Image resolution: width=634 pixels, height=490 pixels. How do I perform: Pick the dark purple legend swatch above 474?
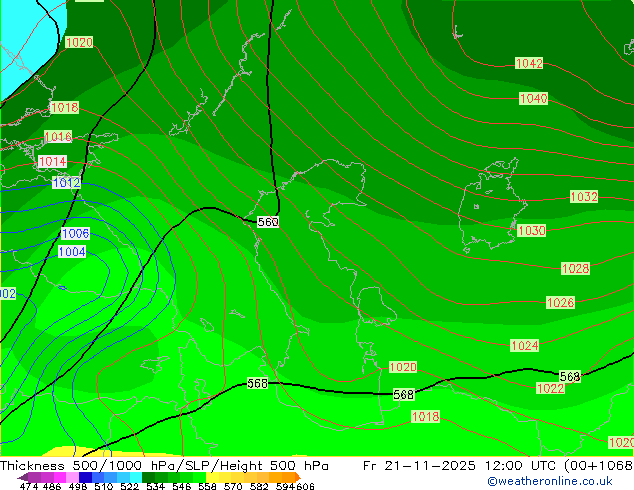coord(23,477)
